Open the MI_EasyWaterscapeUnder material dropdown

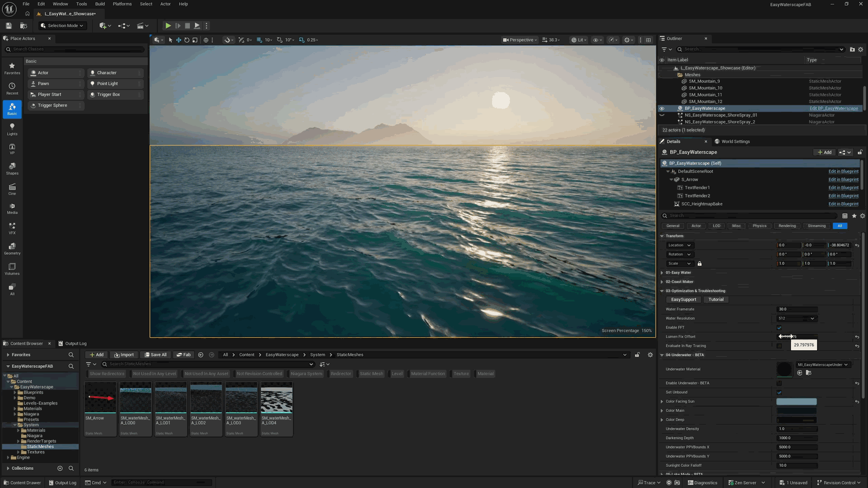tap(822, 365)
